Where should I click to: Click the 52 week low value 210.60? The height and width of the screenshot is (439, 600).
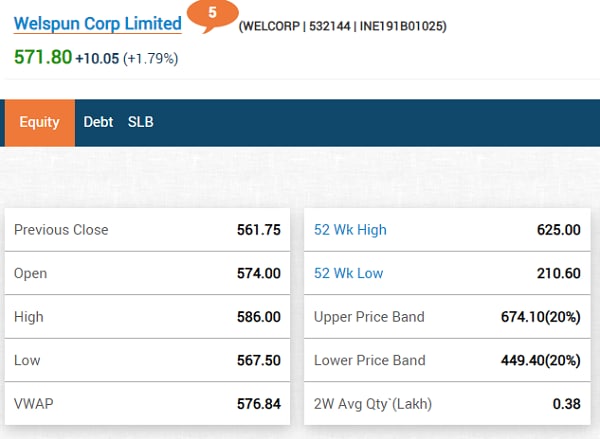558,273
